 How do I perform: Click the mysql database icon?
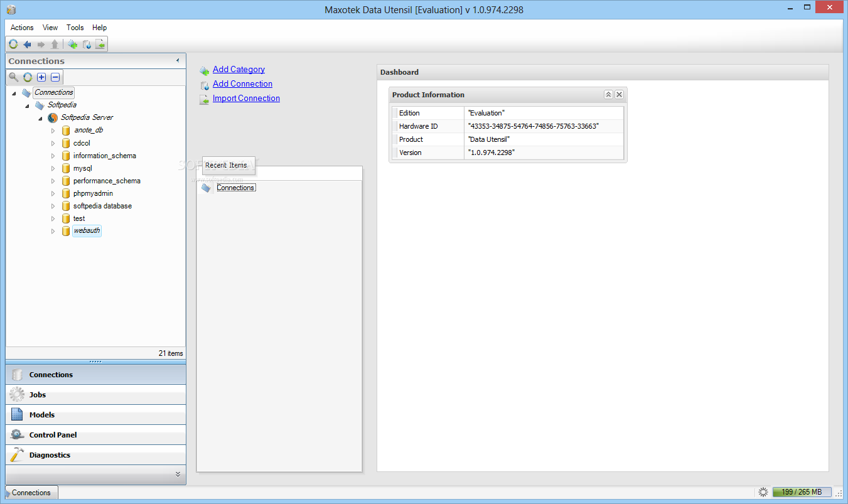pos(66,168)
